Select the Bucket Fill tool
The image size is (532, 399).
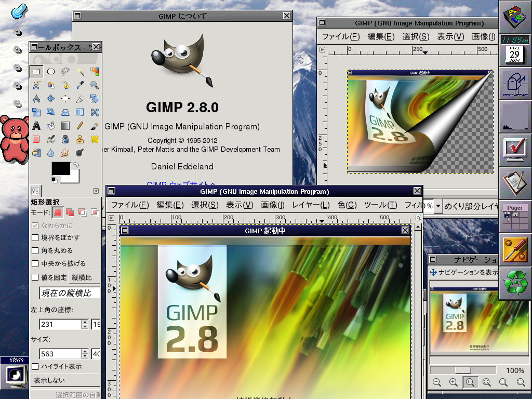50,126
